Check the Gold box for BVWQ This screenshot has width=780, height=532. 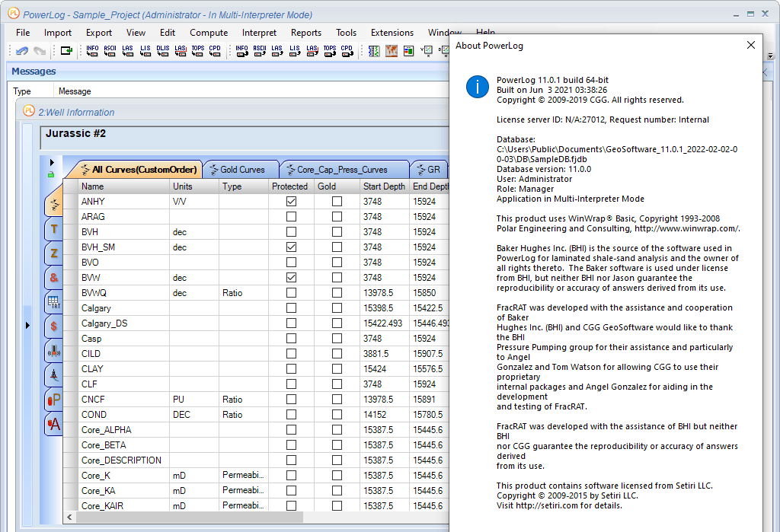click(x=337, y=293)
